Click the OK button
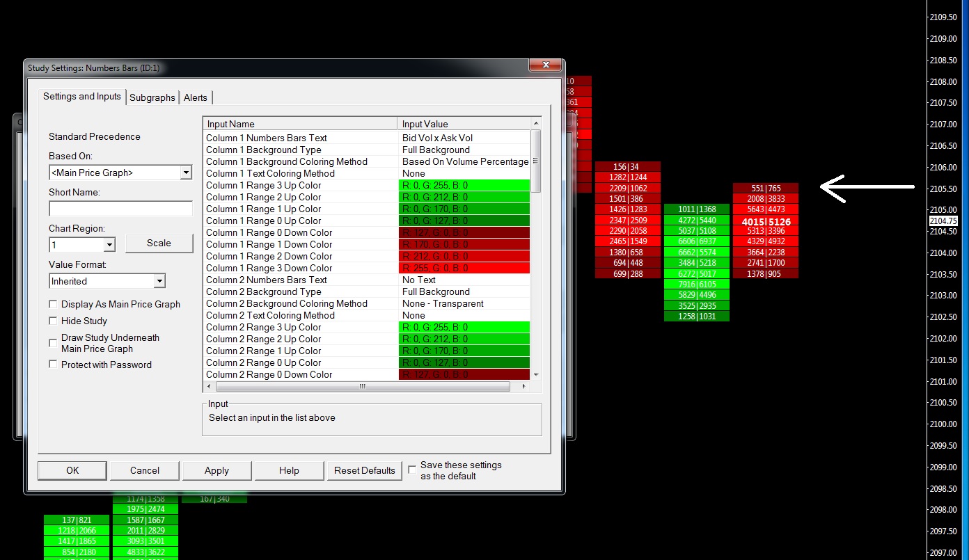The image size is (969, 560). [x=72, y=470]
